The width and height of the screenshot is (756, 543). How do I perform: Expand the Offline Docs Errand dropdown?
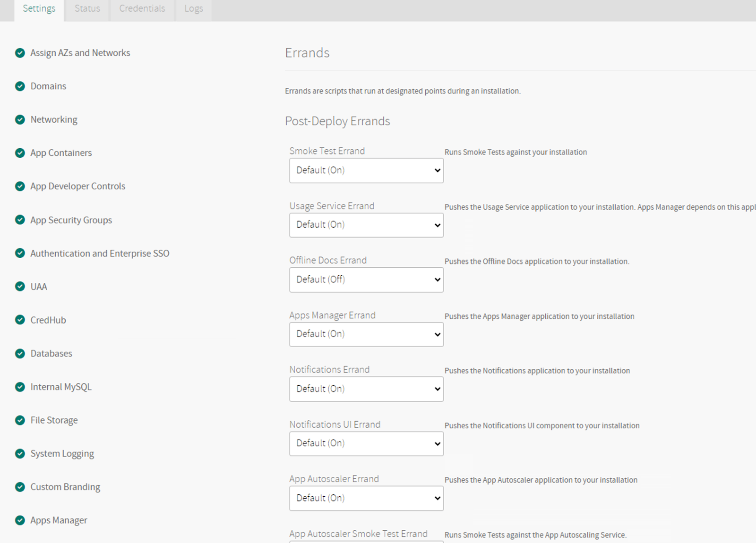click(366, 280)
